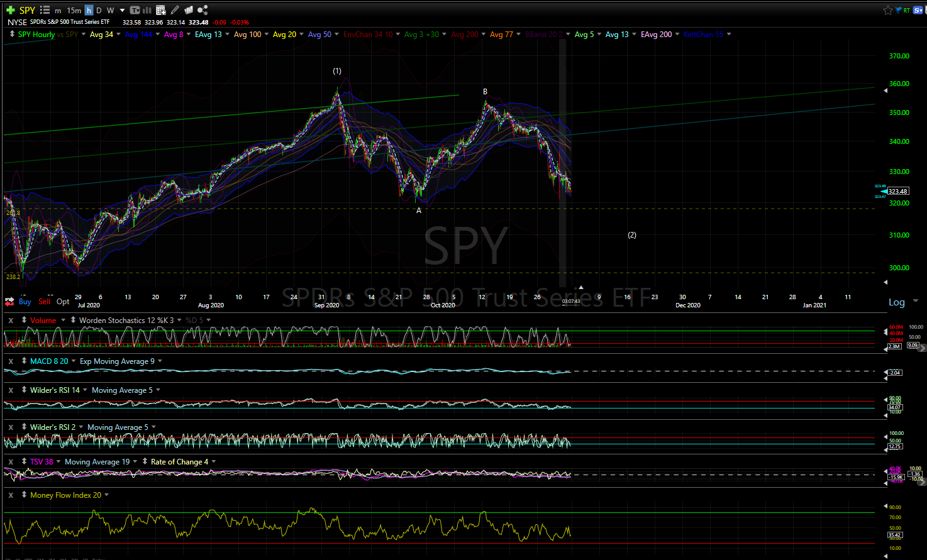Open the KeltChan 55 dropdown
Screen dimensions: 927x560
[x=728, y=35]
